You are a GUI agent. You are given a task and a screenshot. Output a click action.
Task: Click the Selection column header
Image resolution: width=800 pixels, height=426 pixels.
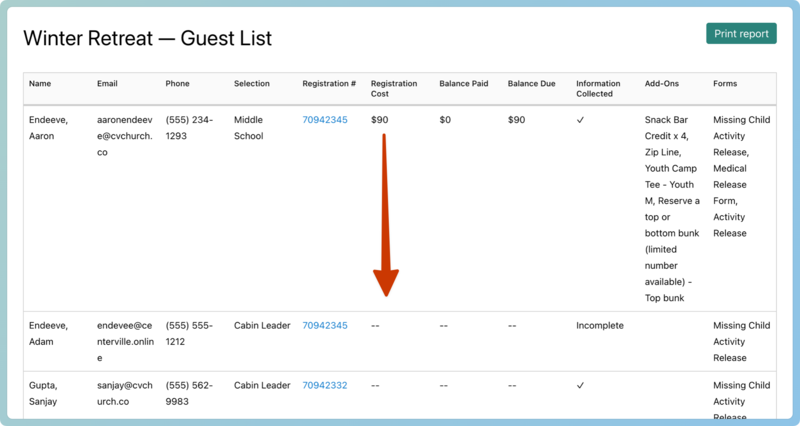[x=252, y=84]
